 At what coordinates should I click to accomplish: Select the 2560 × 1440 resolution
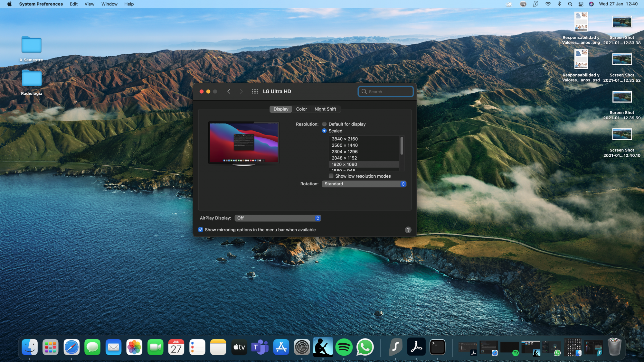point(345,145)
